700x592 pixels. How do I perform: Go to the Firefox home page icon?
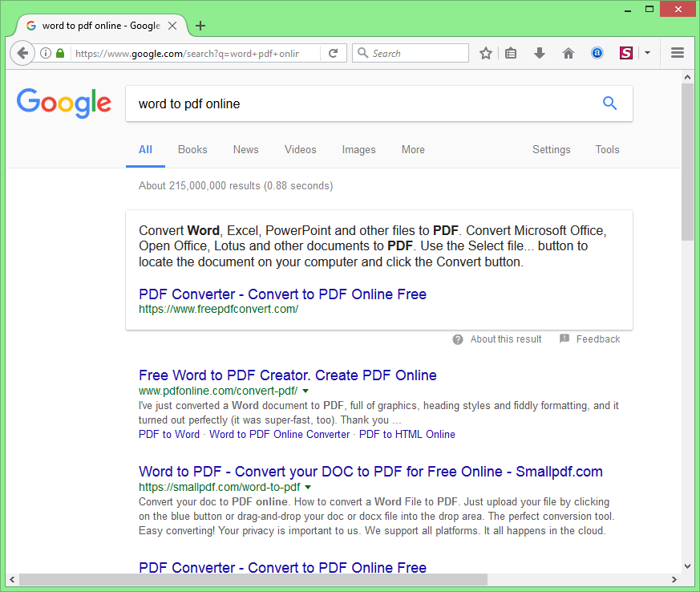pyautogui.click(x=568, y=54)
